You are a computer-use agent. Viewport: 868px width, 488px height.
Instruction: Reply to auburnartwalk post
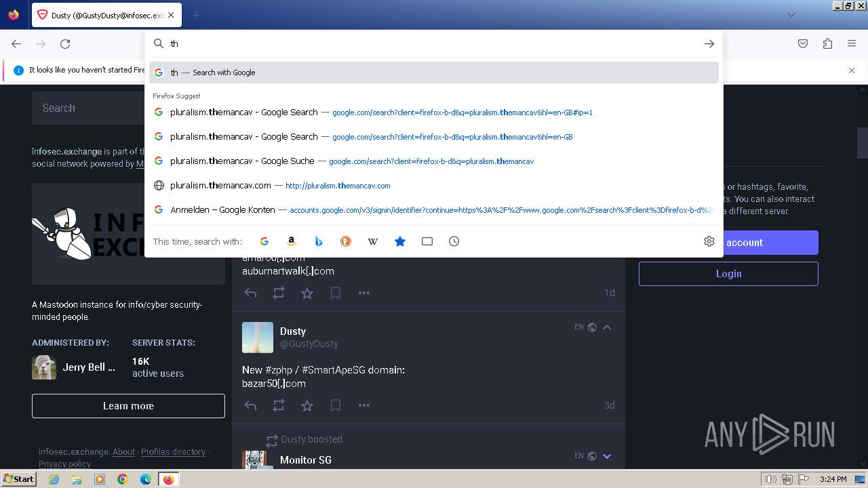point(250,293)
